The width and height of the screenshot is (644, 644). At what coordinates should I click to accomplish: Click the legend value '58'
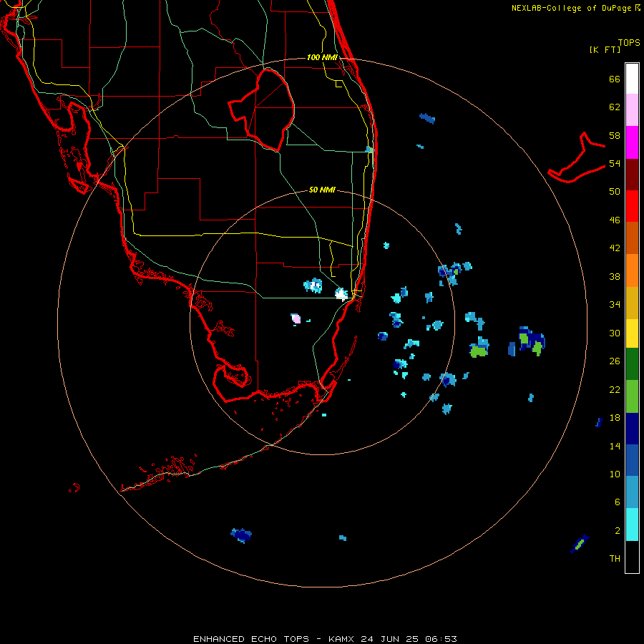click(615, 135)
